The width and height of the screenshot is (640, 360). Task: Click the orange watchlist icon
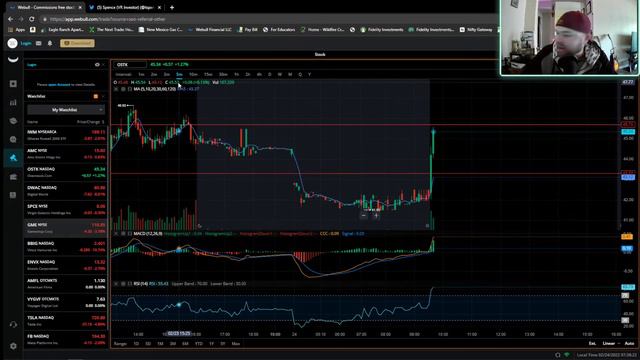tap(96, 96)
